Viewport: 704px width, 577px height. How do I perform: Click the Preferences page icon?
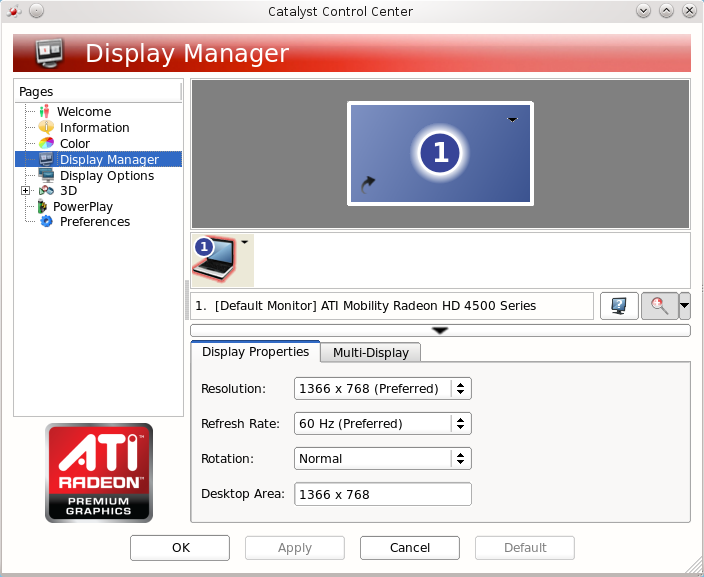click(46, 222)
